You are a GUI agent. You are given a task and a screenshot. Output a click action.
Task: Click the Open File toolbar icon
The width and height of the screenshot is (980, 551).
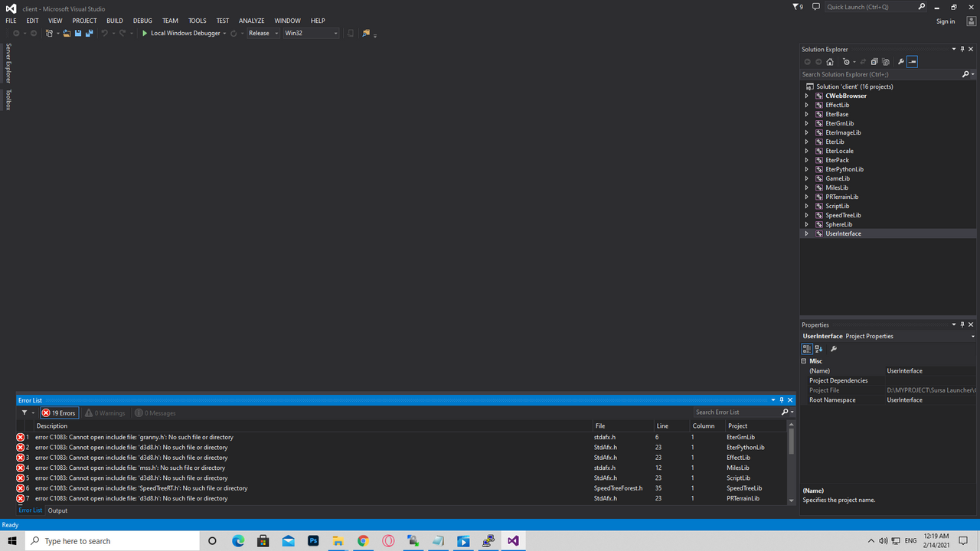[67, 33]
